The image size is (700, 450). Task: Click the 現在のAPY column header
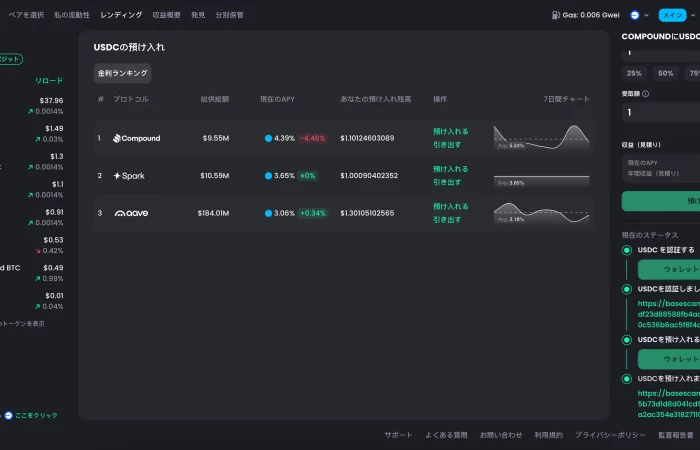(277, 99)
